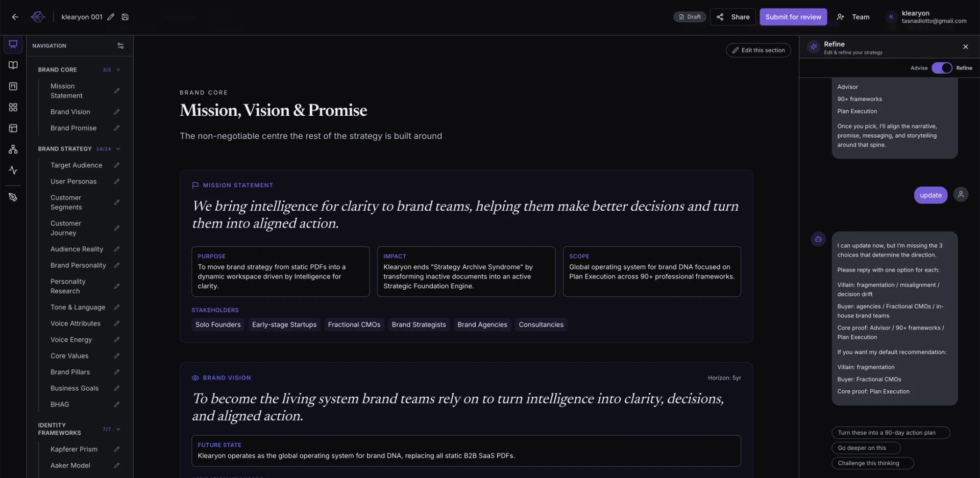Click the Early-stage Startups tag

point(284,324)
